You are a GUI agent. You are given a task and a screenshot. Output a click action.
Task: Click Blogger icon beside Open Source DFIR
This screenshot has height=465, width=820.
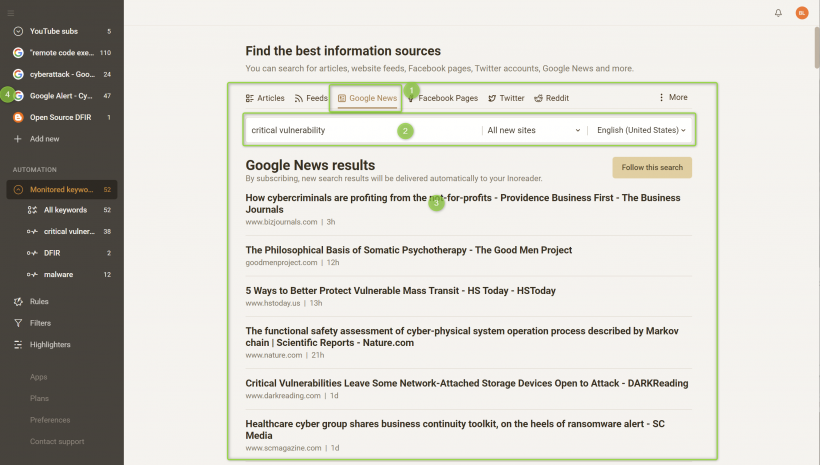pyautogui.click(x=18, y=117)
